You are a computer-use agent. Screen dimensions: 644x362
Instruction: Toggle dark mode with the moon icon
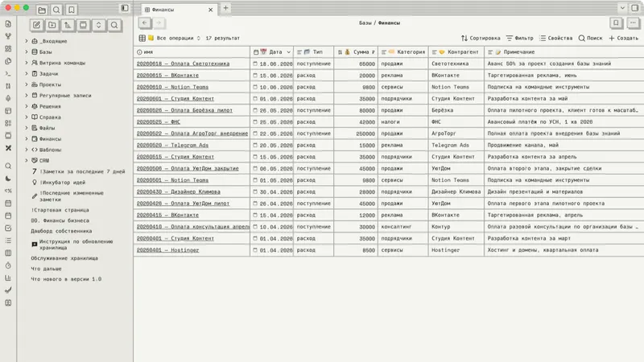8,178
